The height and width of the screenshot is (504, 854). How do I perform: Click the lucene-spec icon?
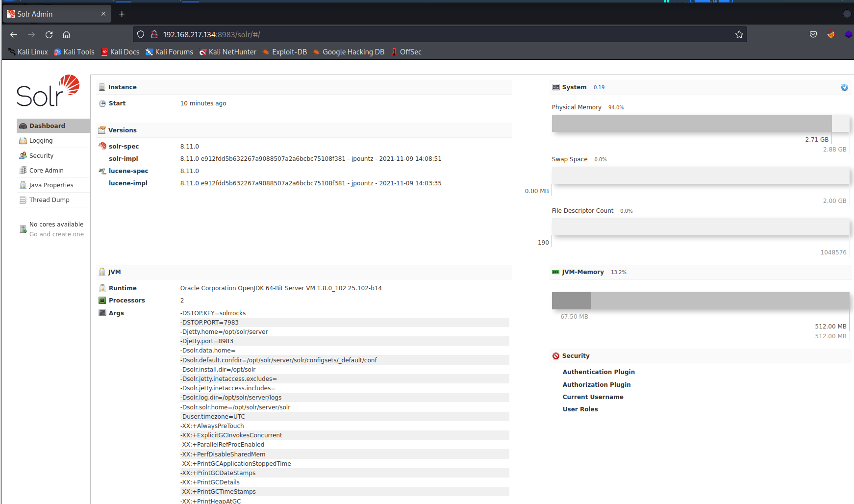(102, 171)
